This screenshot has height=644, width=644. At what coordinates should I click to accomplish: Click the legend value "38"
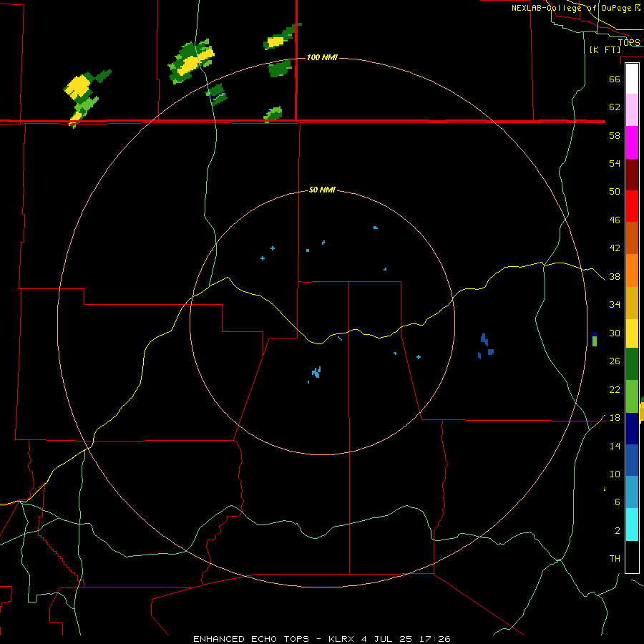615,276
